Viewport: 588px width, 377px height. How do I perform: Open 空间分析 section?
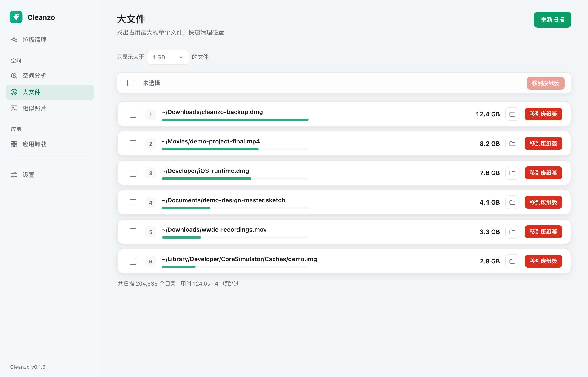point(50,76)
